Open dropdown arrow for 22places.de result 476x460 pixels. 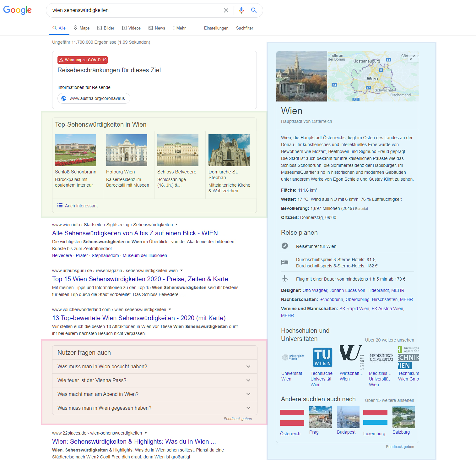(x=146, y=433)
